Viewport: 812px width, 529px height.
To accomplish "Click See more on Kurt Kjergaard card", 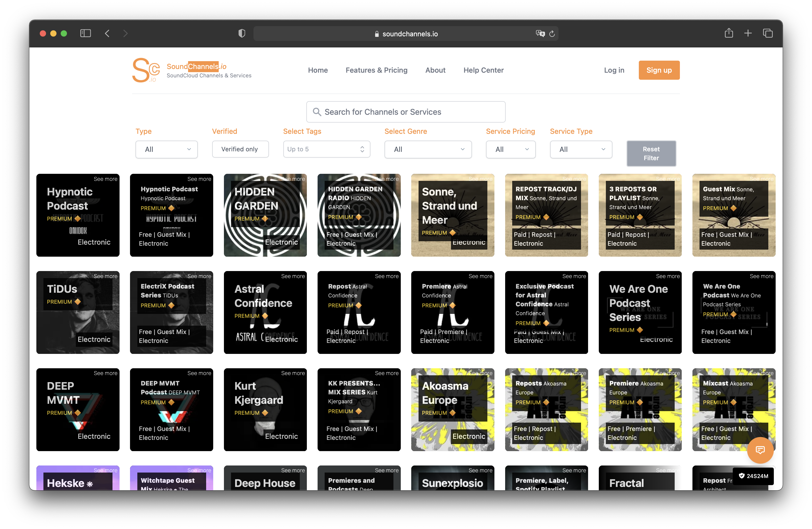I will pyautogui.click(x=293, y=373).
